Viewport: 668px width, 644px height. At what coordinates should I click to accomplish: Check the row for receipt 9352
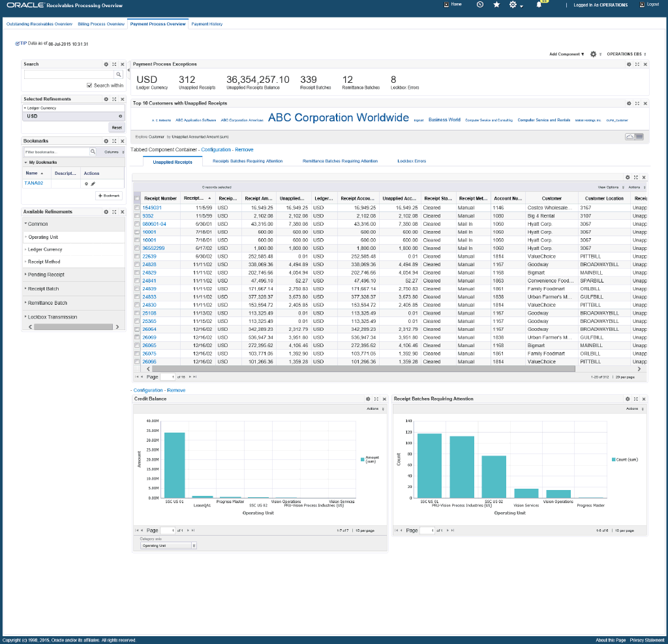tap(137, 216)
